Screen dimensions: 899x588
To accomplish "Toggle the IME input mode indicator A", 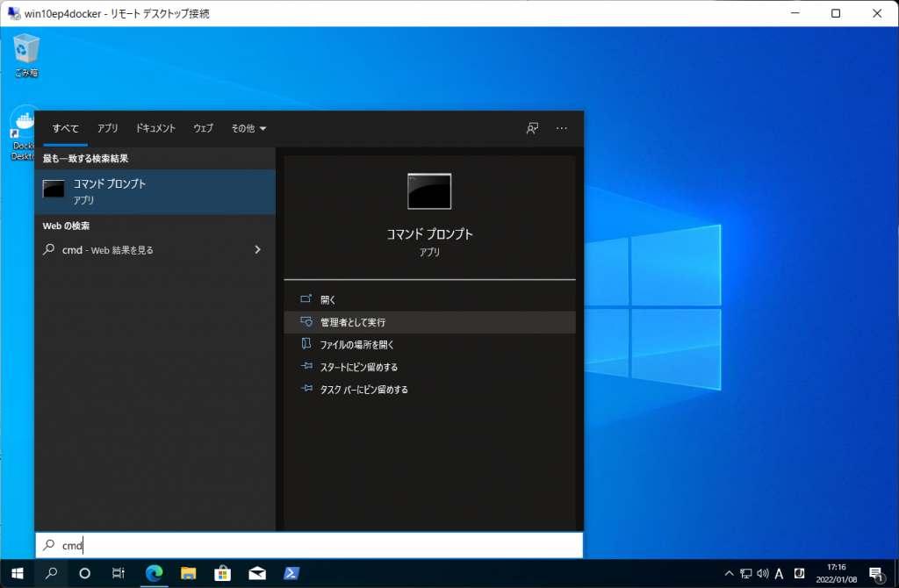I will tap(780, 574).
